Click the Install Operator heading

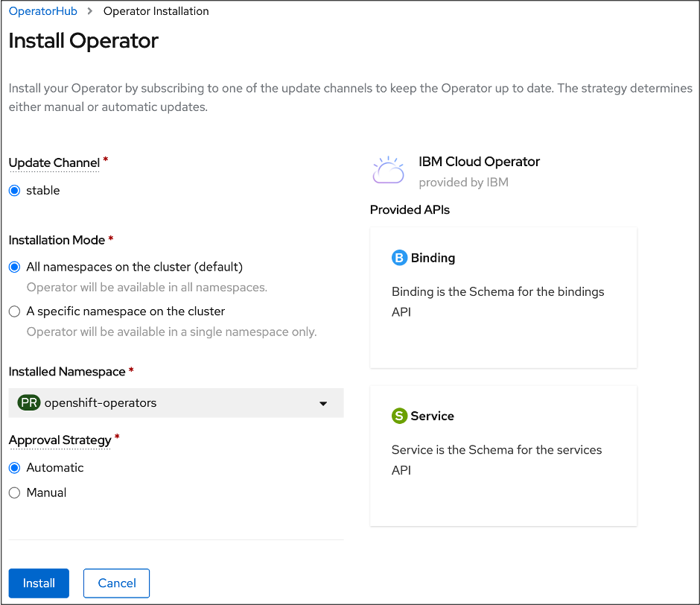click(x=83, y=41)
